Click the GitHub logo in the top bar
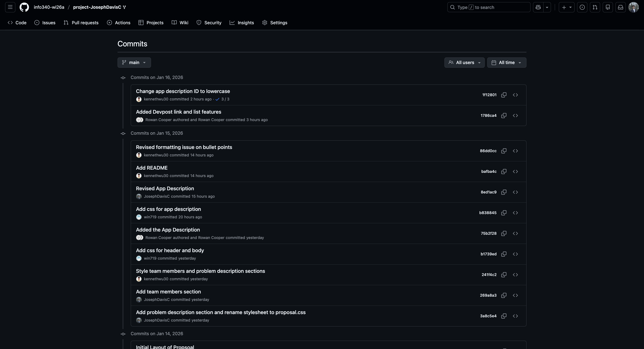The image size is (644, 349). coord(24,7)
